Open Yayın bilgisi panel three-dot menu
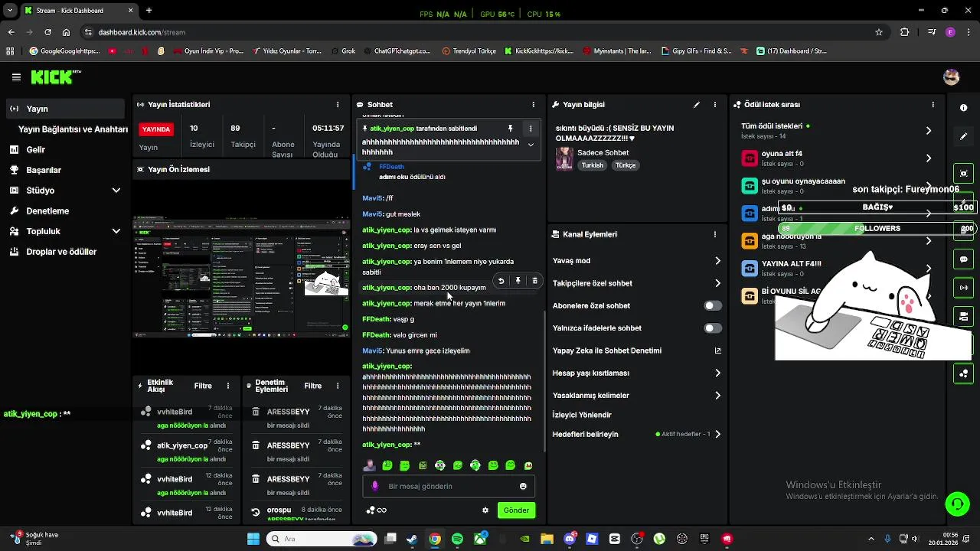Image resolution: width=980 pixels, height=551 pixels. (x=715, y=105)
